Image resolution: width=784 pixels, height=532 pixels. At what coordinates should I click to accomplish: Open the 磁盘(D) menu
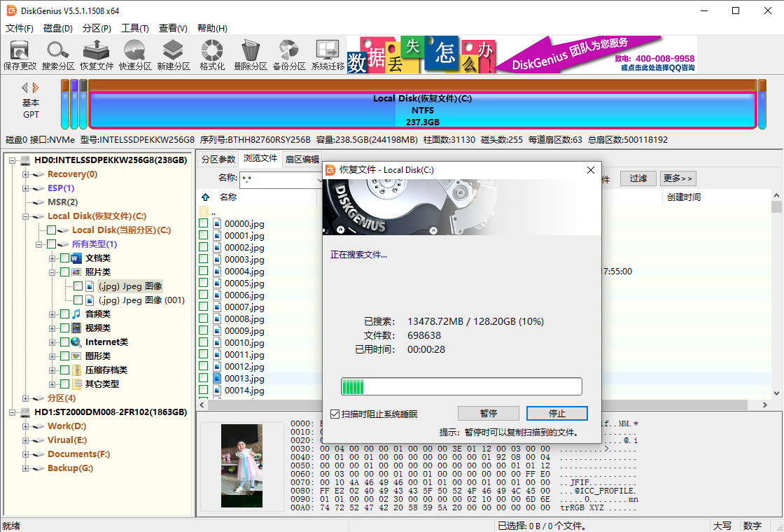(x=58, y=29)
